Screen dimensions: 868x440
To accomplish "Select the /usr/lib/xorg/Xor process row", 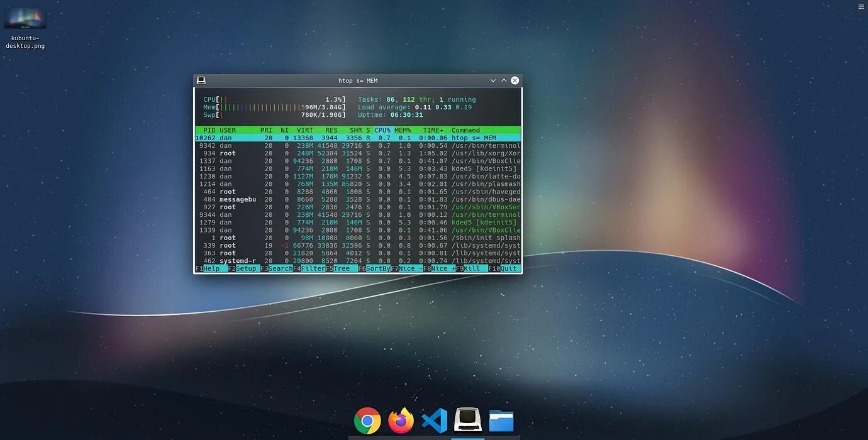I will pyautogui.click(x=358, y=153).
